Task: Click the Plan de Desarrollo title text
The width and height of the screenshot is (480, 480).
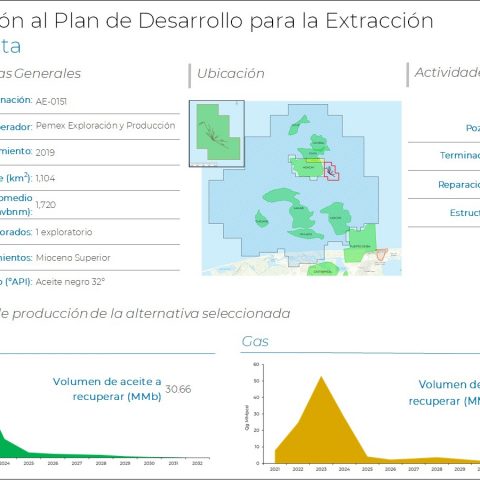Action: pos(148,21)
